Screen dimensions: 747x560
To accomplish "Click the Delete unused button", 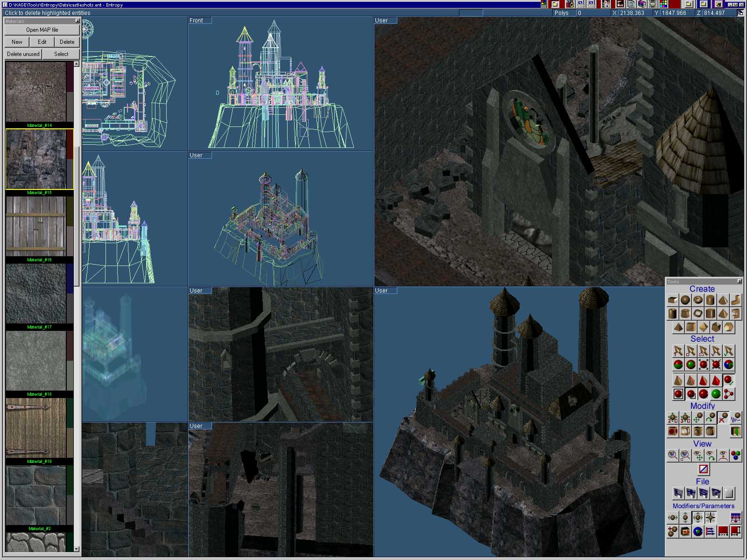I will (23, 54).
